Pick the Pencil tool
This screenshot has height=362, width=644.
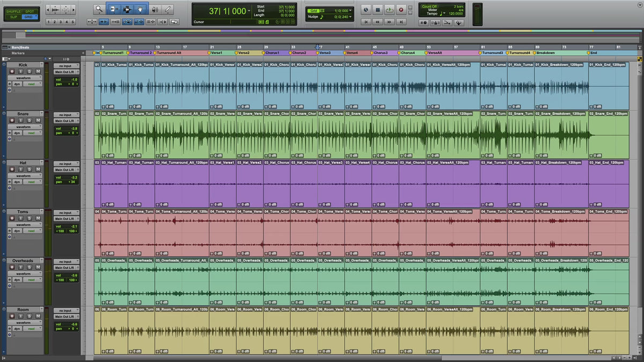pos(168,9)
